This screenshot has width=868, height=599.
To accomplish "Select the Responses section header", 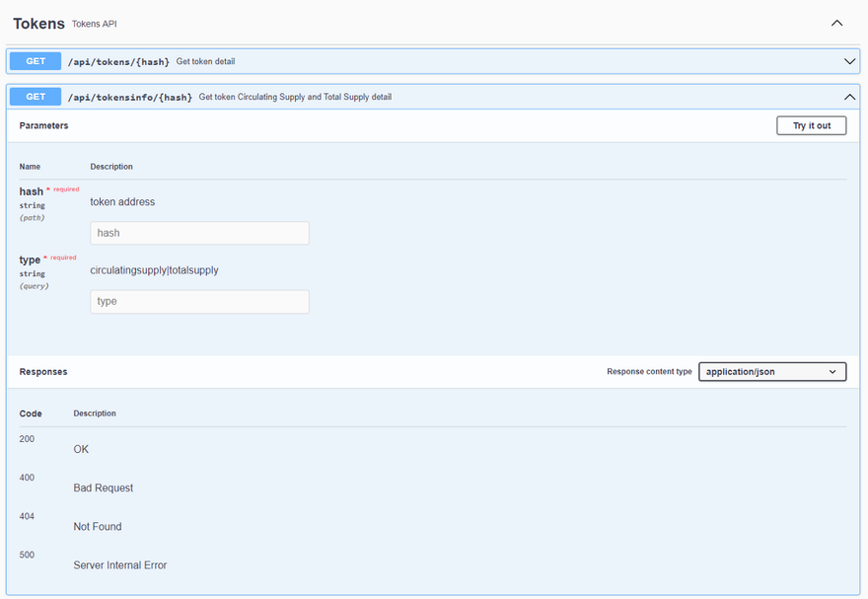I will point(43,372).
